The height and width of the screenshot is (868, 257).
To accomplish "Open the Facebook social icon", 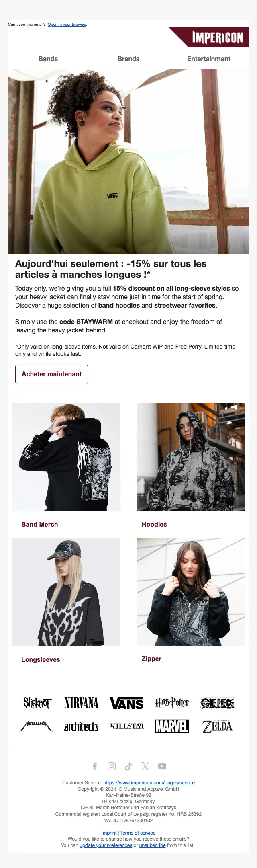I will [95, 766].
